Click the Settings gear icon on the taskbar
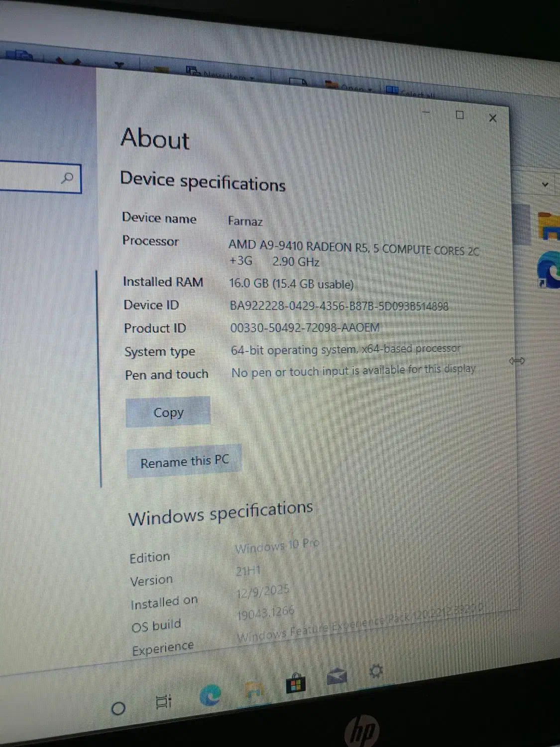The image size is (560, 747). point(376,671)
